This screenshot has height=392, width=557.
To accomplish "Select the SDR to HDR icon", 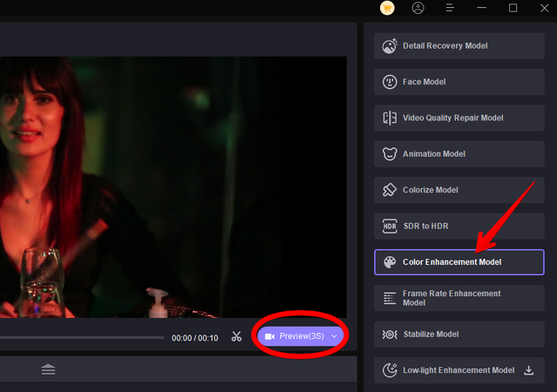I will [389, 226].
